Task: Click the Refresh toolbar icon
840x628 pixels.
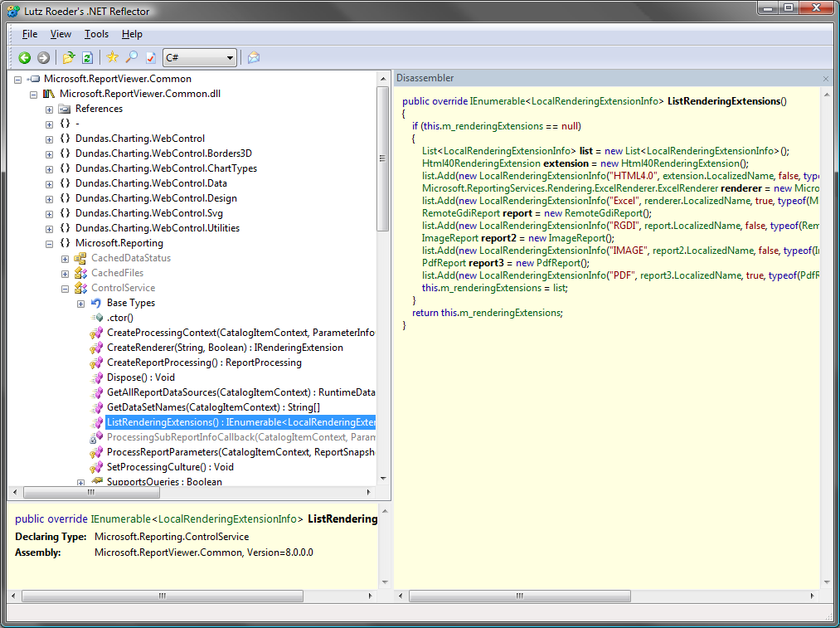Action: coord(87,57)
